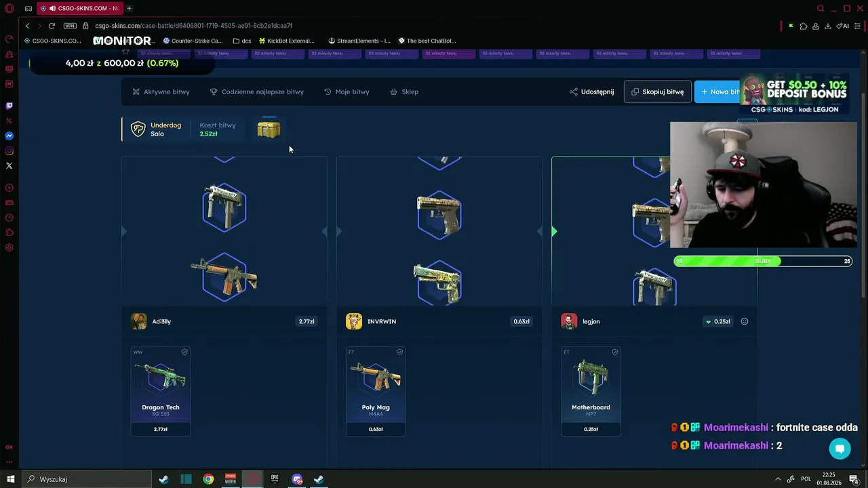Open the browser downloads icon
868x488 pixels.
(828, 26)
